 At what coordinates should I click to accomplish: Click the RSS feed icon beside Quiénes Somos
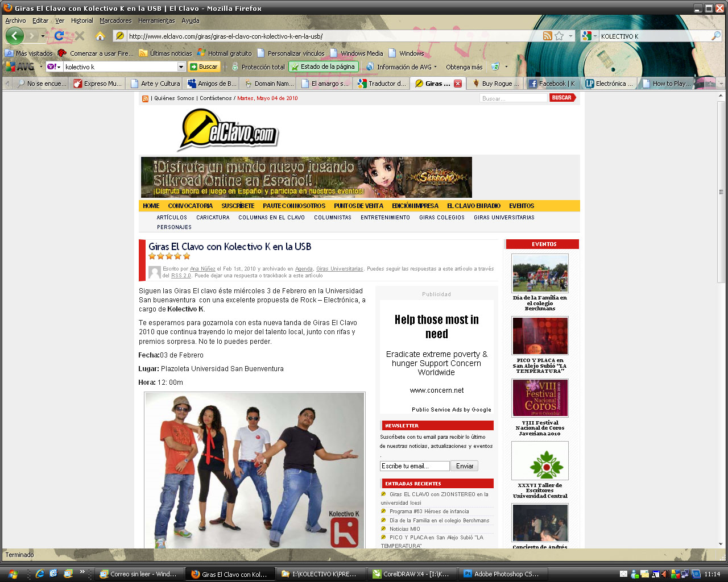(145, 98)
